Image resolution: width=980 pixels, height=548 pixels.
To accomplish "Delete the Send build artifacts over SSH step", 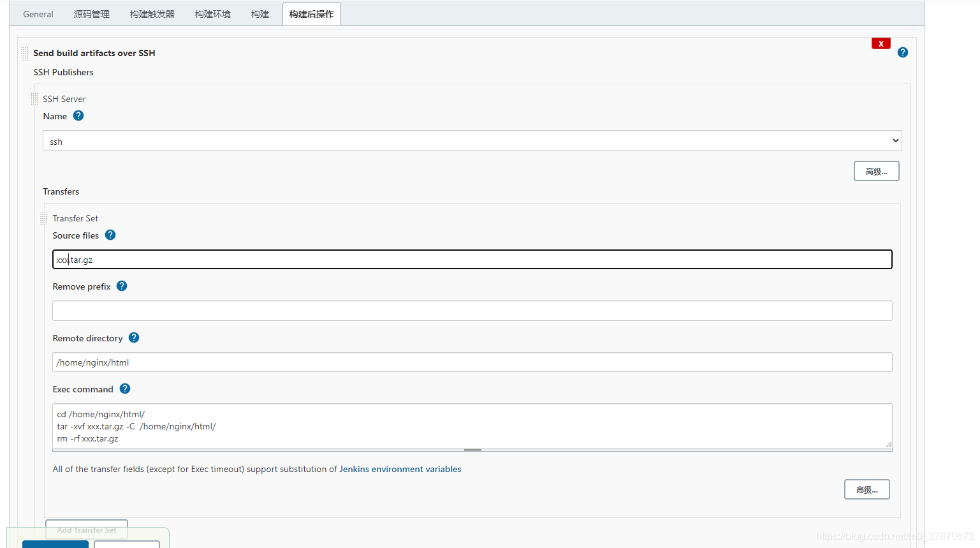I will pos(881,43).
